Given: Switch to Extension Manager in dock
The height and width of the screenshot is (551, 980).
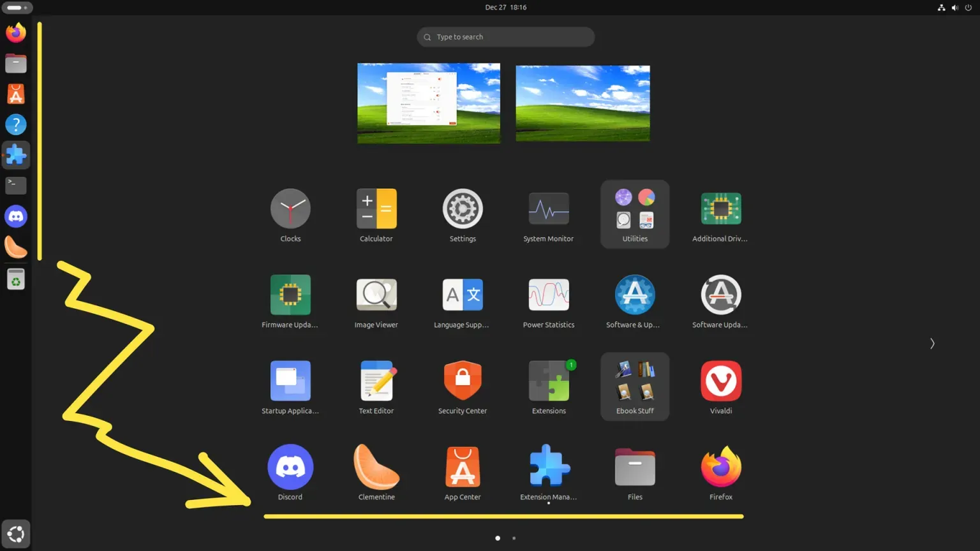Looking at the screenshot, I should [x=16, y=155].
